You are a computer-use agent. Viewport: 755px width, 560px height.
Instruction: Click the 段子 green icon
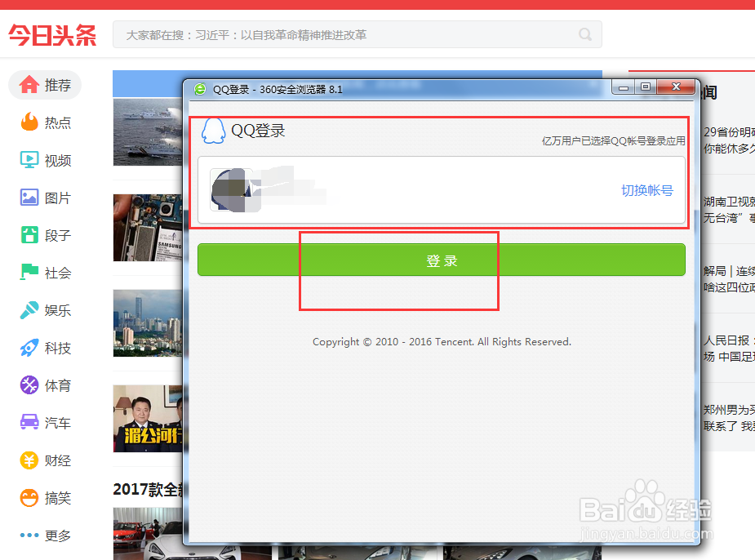click(x=29, y=235)
